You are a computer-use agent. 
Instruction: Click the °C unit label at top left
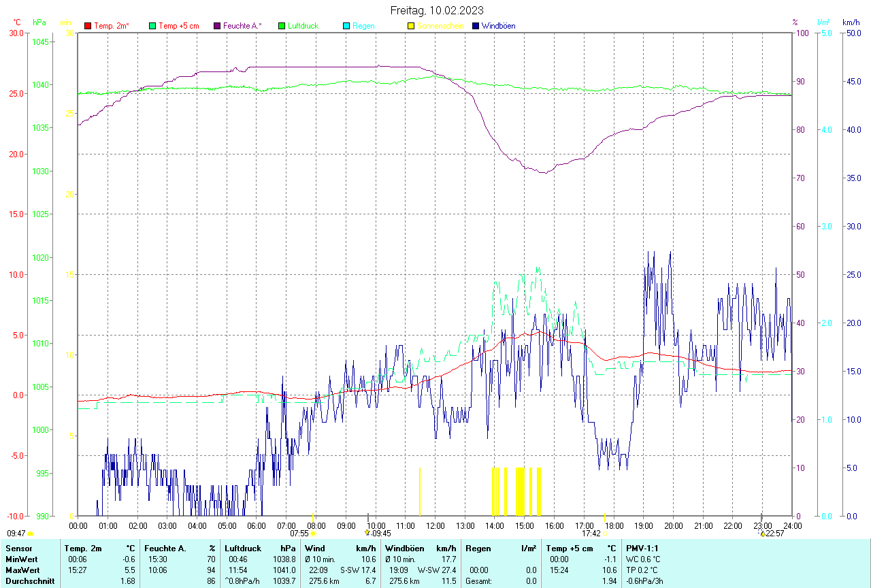[17, 22]
